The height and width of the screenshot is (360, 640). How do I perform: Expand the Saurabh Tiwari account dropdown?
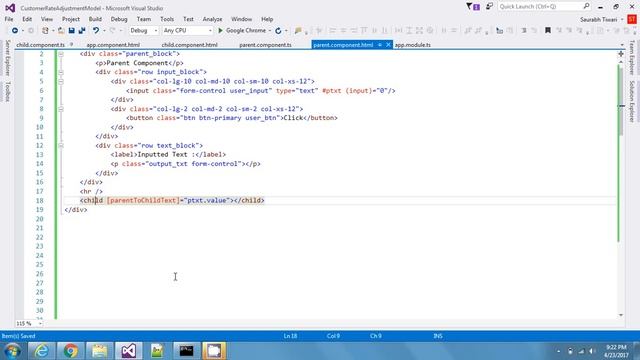pos(622,20)
